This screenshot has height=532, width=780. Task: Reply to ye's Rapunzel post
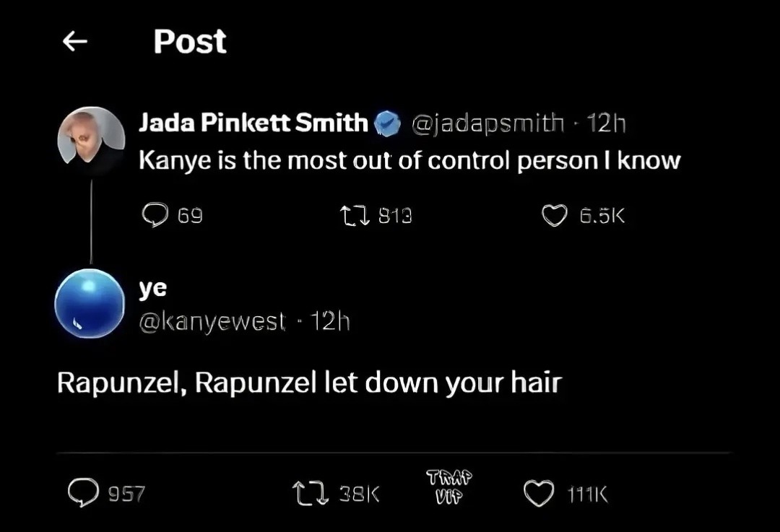click(x=83, y=493)
